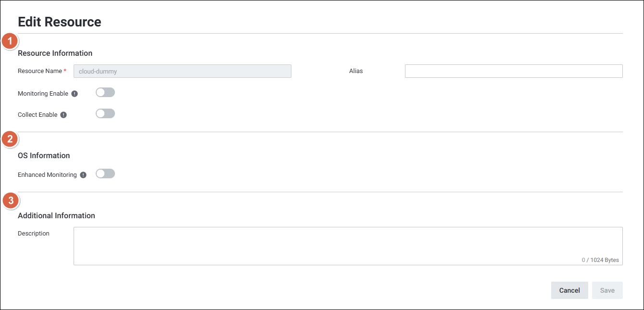Click the red required asterisk by Resource Name
The height and width of the screenshot is (310, 644).
click(65, 71)
